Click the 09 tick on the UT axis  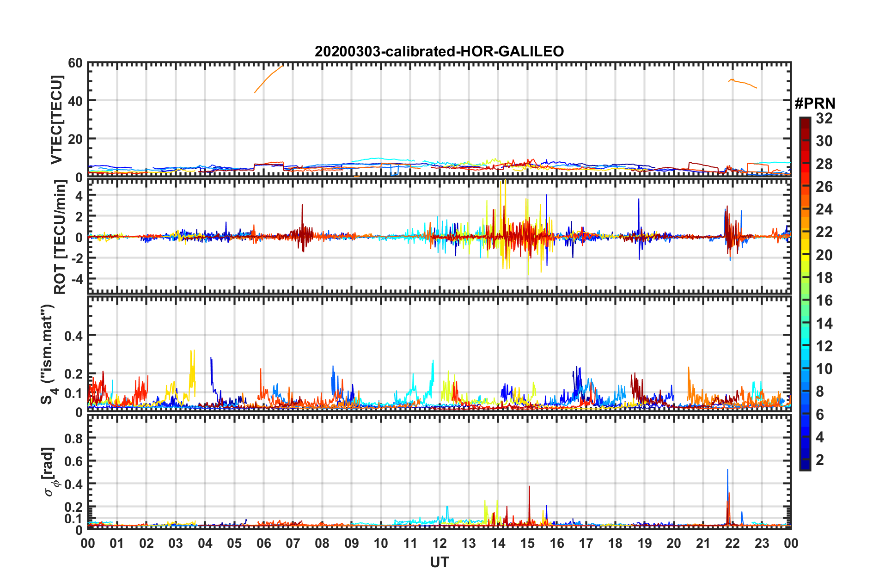click(352, 543)
